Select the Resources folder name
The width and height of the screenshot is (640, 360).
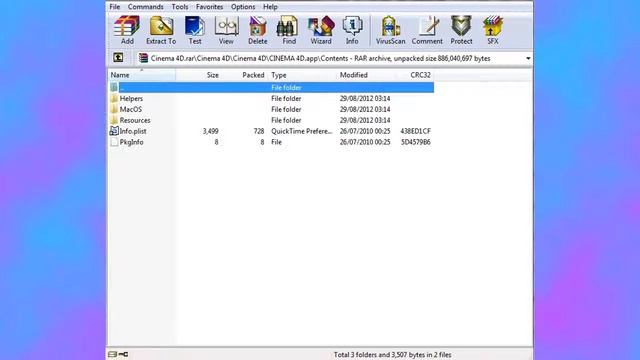pos(135,120)
